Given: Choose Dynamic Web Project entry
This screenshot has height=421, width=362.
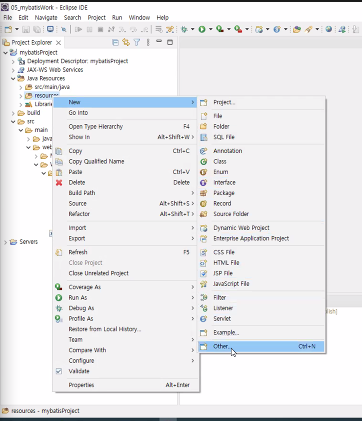Looking at the screenshot, I should click(262, 228).
